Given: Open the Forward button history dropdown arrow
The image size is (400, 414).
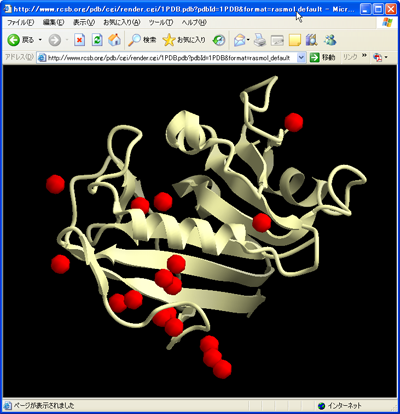Looking at the screenshot, I should 67,40.
